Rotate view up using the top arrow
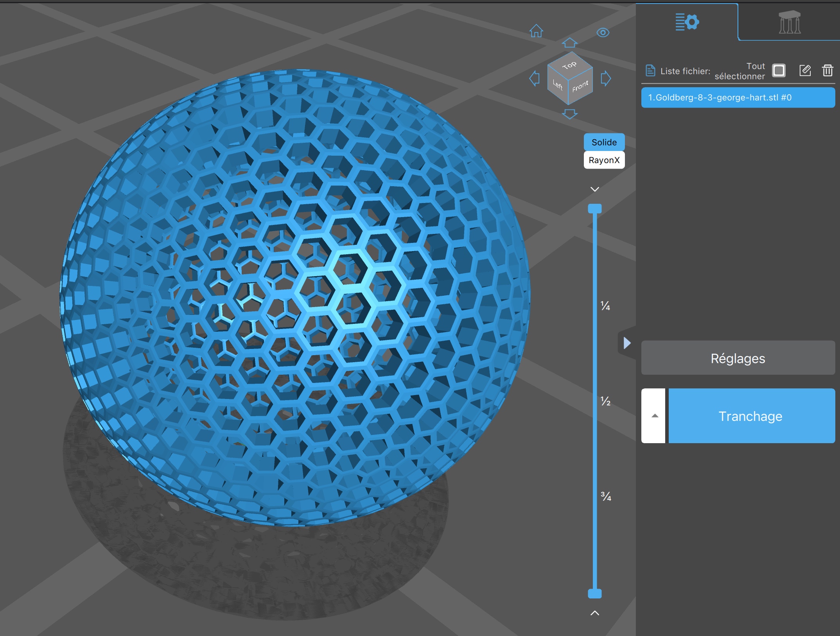Image resolution: width=840 pixels, height=636 pixels. (x=570, y=42)
